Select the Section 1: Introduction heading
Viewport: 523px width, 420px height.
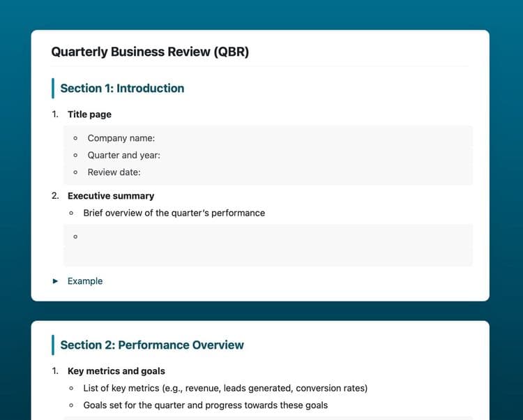pyautogui.click(x=122, y=89)
